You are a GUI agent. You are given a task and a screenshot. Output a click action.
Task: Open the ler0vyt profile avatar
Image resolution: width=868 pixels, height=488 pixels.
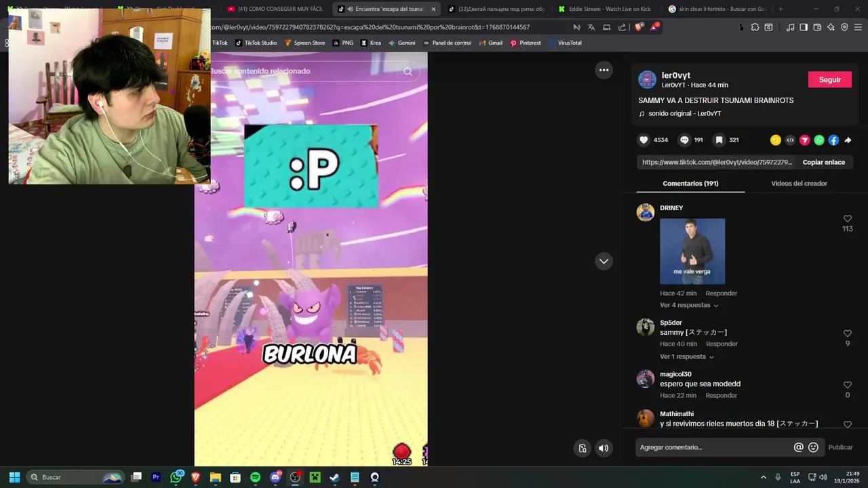point(648,79)
